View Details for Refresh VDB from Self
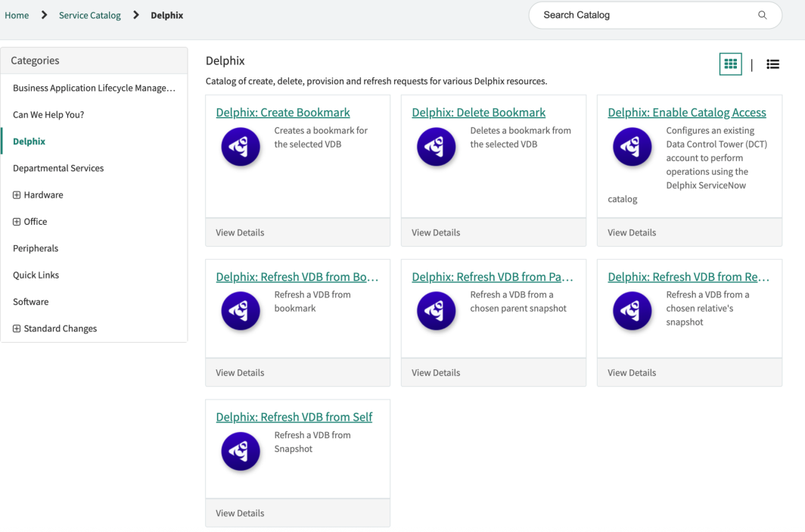805x532 pixels. pos(240,513)
